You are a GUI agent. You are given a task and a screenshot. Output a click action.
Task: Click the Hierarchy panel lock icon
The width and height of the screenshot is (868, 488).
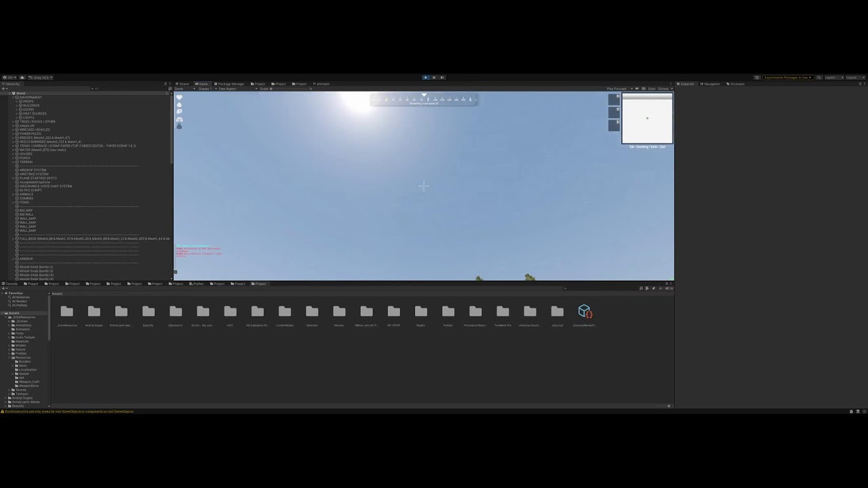pyautogui.click(x=165, y=84)
